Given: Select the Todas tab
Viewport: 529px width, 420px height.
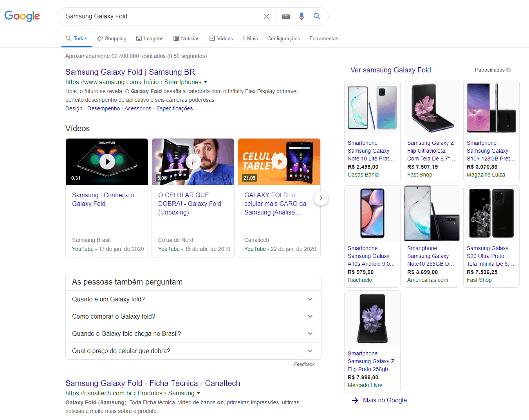Looking at the screenshot, I should pos(77,38).
